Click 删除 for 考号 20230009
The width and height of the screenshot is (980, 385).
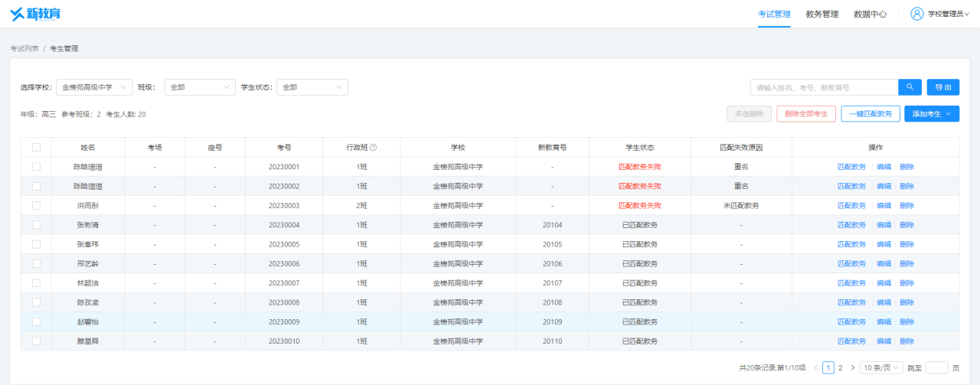[907, 321]
